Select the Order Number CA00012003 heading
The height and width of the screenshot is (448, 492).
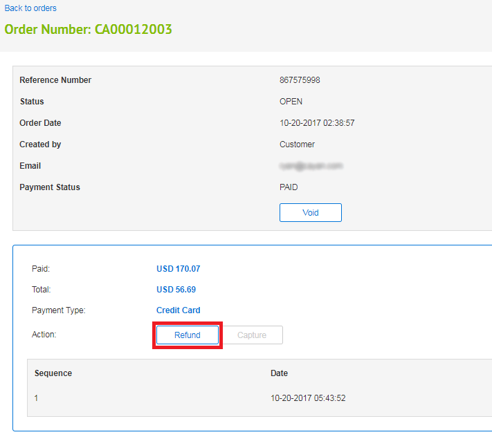(88, 30)
